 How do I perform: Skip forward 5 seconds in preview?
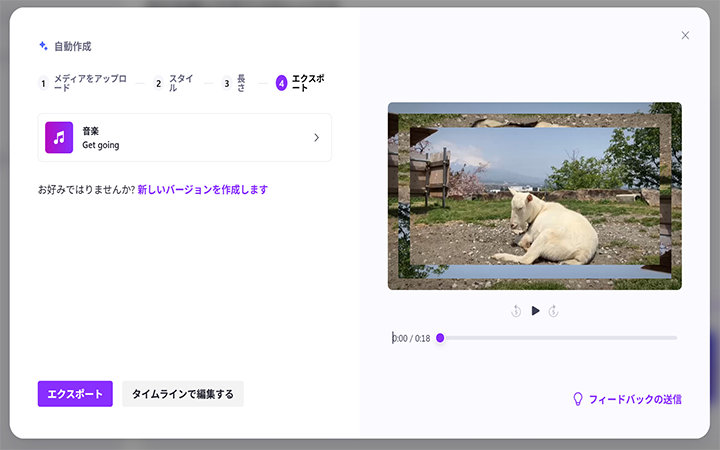click(x=553, y=311)
